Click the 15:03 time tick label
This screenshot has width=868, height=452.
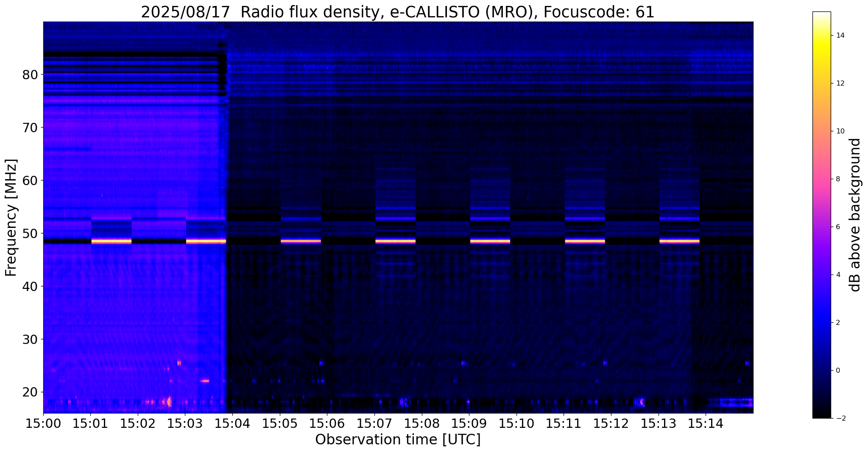[x=185, y=423]
